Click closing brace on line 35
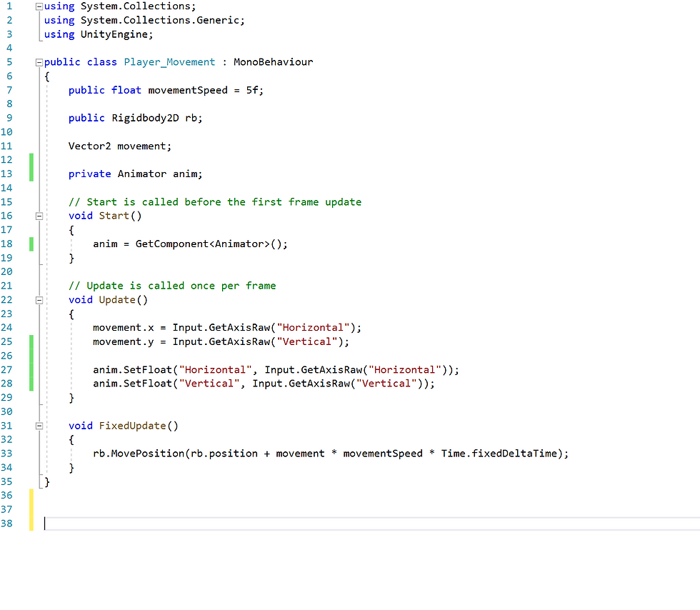This screenshot has width=700, height=610. pos(47,482)
